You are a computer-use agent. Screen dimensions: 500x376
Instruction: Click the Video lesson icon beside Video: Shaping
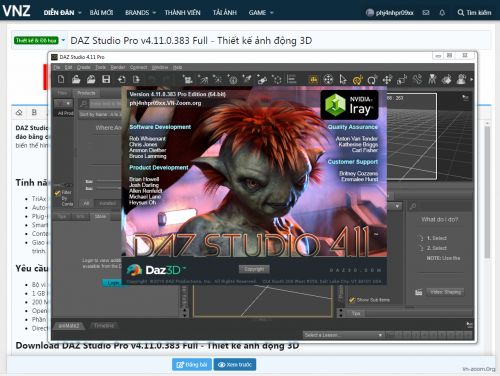[419, 292]
